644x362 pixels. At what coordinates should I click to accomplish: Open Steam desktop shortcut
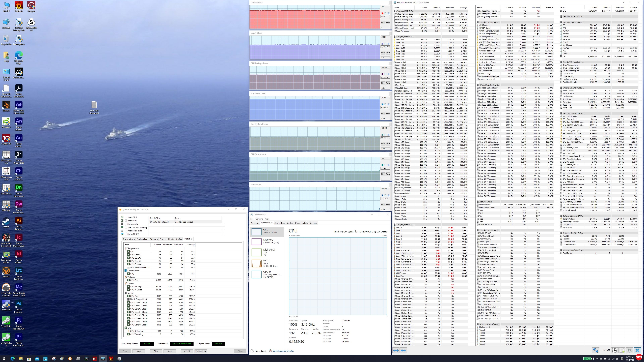coord(6,222)
